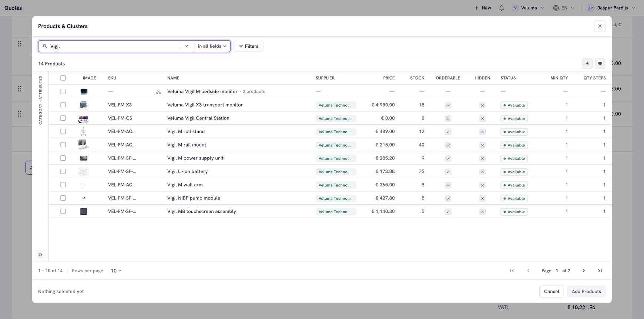Select Vigil Li-ion battery checkbox
Screen dimensions: 644x319
pos(63,171)
